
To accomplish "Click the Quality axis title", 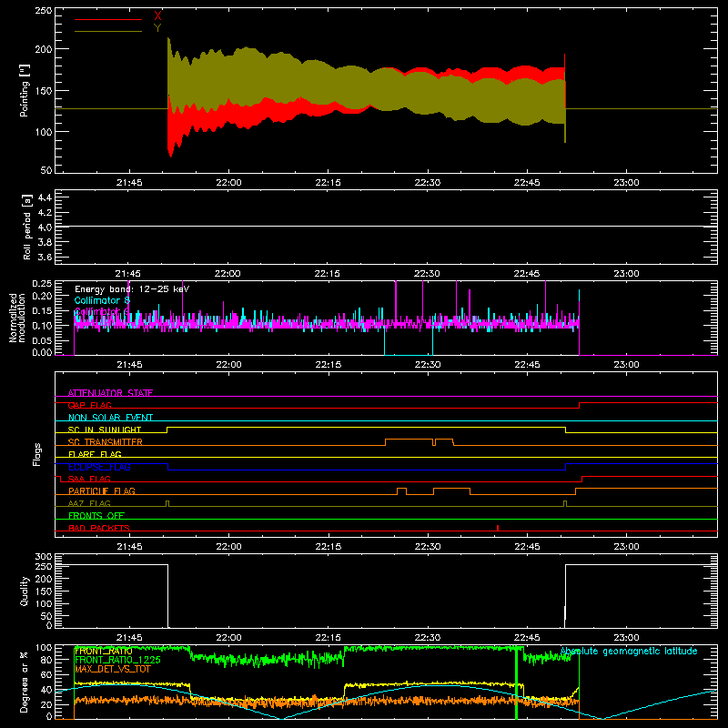I will (25, 591).
